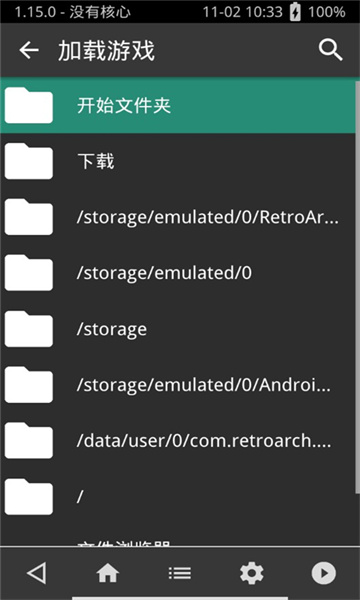This screenshot has width=360, height=600.
Task: Open the settings gear icon
Action: point(251,573)
